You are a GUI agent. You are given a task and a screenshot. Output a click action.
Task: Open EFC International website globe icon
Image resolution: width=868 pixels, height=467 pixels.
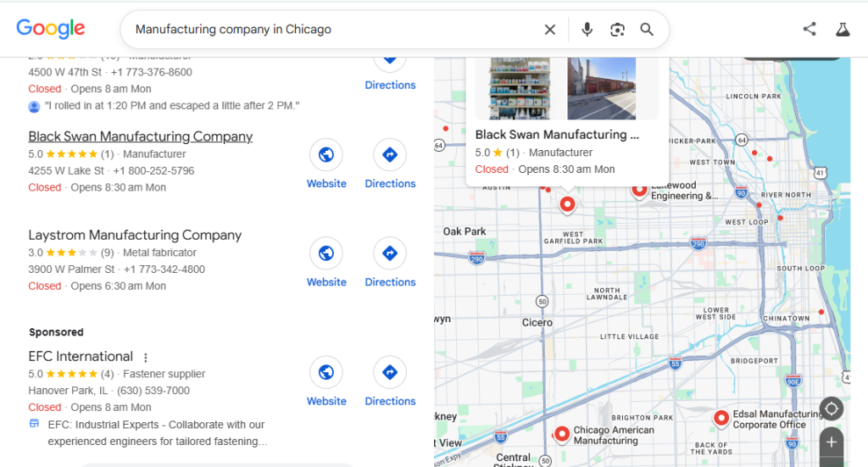click(326, 372)
